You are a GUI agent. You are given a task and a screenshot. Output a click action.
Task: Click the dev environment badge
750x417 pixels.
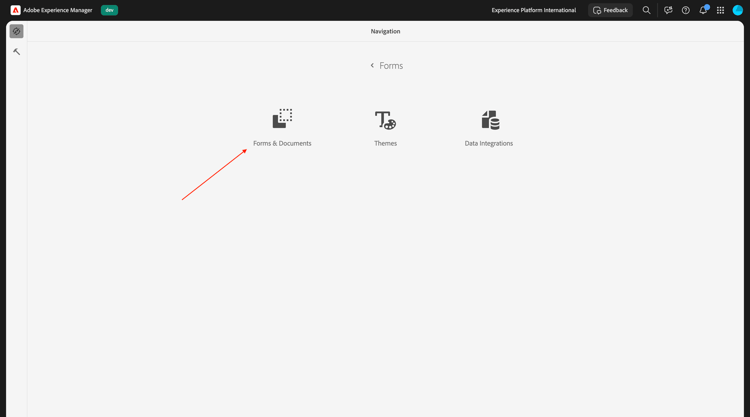(x=110, y=10)
